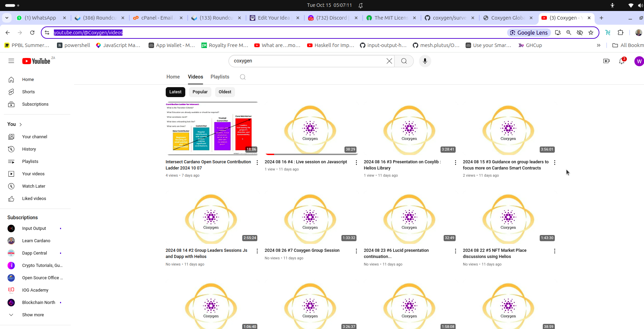Open the JavaScript Ma… bookmark
The image size is (644, 329).
coord(118,45)
